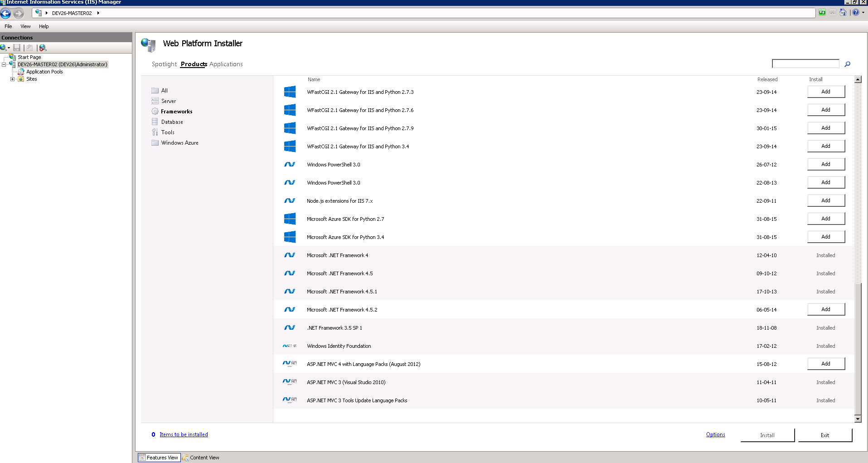Expand the Sites tree node

click(x=12, y=79)
